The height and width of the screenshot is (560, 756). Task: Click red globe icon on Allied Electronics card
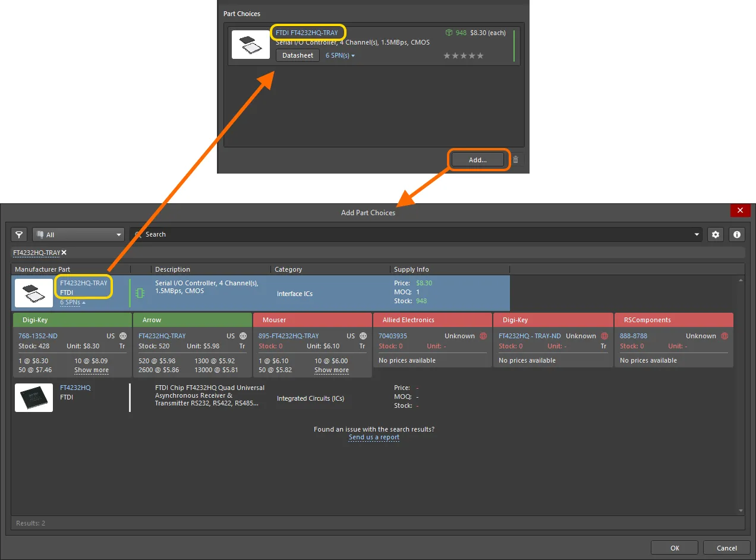pyautogui.click(x=483, y=336)
